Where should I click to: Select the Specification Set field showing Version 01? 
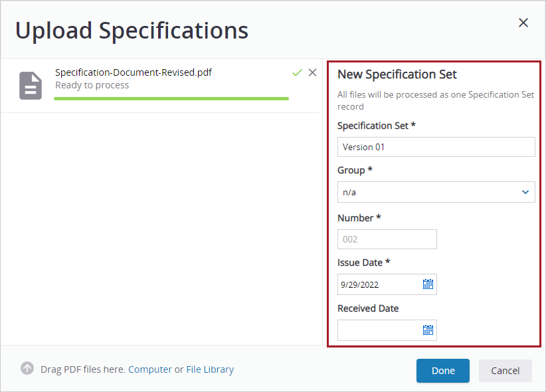436,146
